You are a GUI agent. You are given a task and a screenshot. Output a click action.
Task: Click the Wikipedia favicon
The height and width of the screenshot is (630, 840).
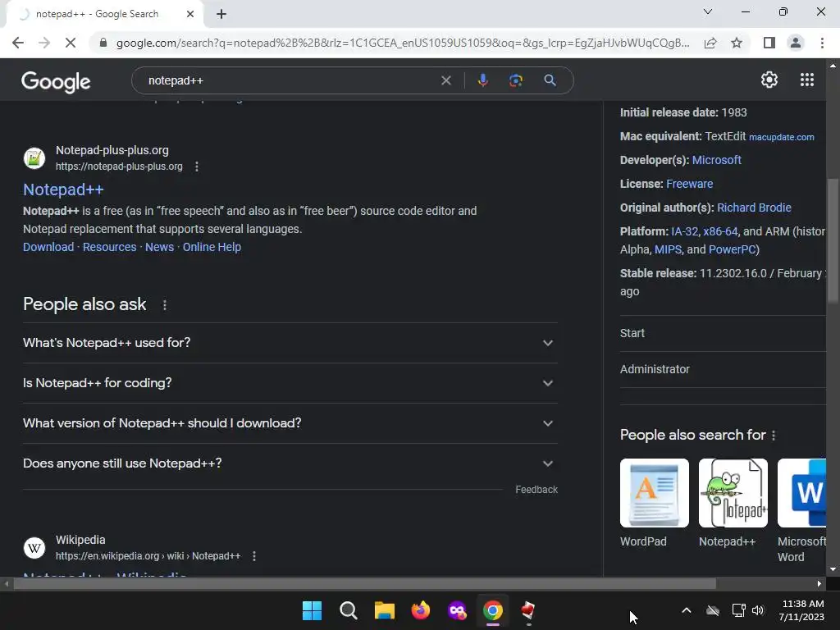(x=34, y=547)
